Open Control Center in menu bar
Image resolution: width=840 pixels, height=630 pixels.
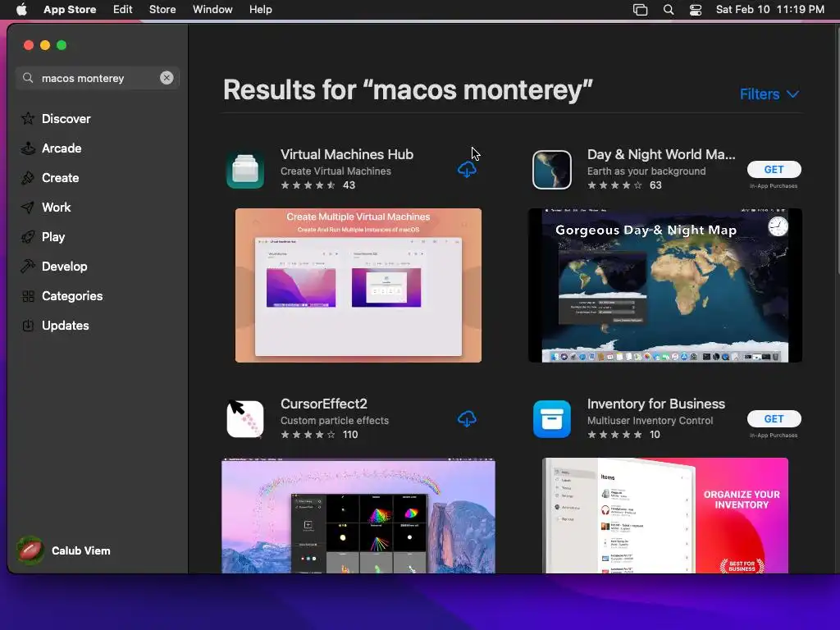tap(696, 10)
